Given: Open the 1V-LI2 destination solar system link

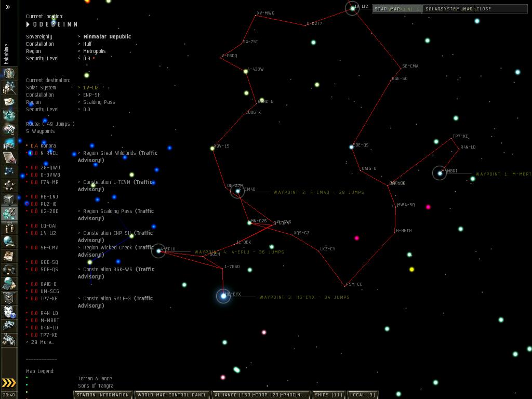Looking at the screenshot, I should coord(90,87).
